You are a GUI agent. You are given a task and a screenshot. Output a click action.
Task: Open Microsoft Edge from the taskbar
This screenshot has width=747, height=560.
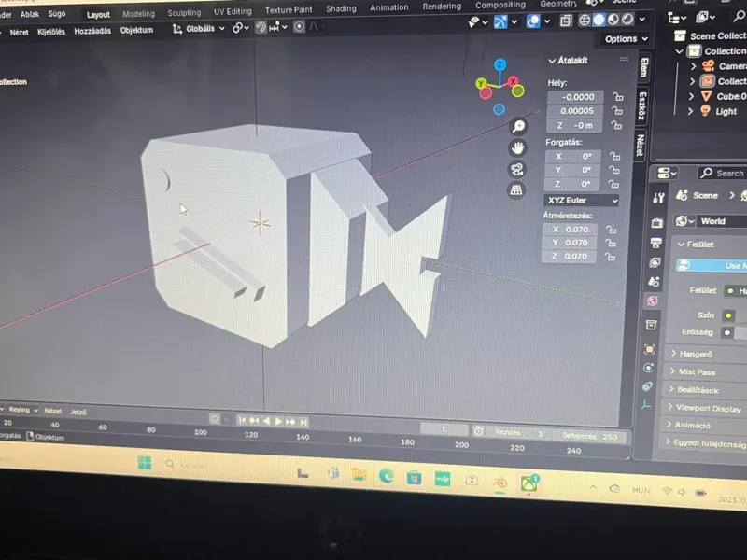click(387, 476)
